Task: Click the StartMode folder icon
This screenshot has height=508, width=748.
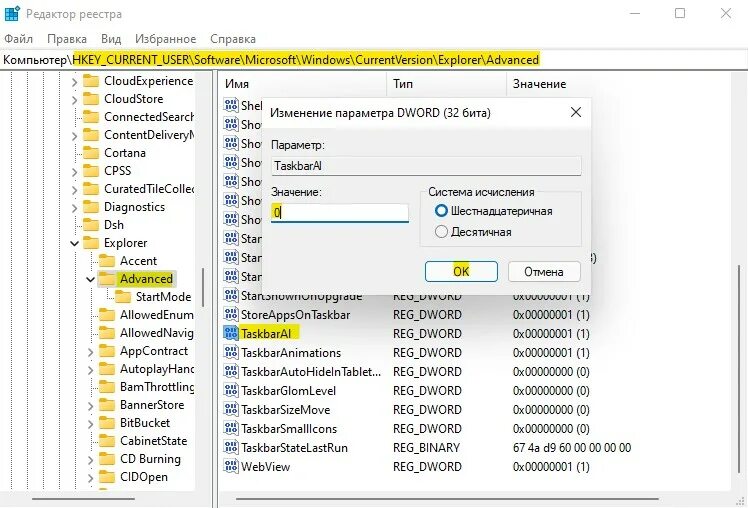Action: tap(123, 297)
